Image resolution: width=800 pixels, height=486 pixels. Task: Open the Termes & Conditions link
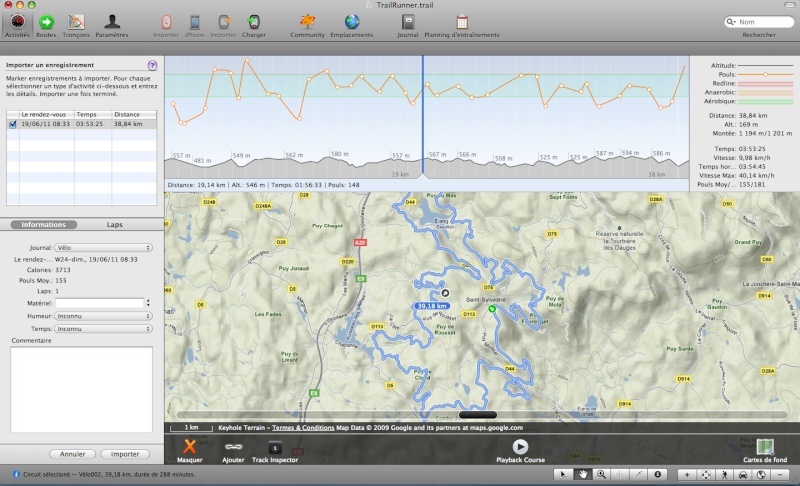point(303,428)
